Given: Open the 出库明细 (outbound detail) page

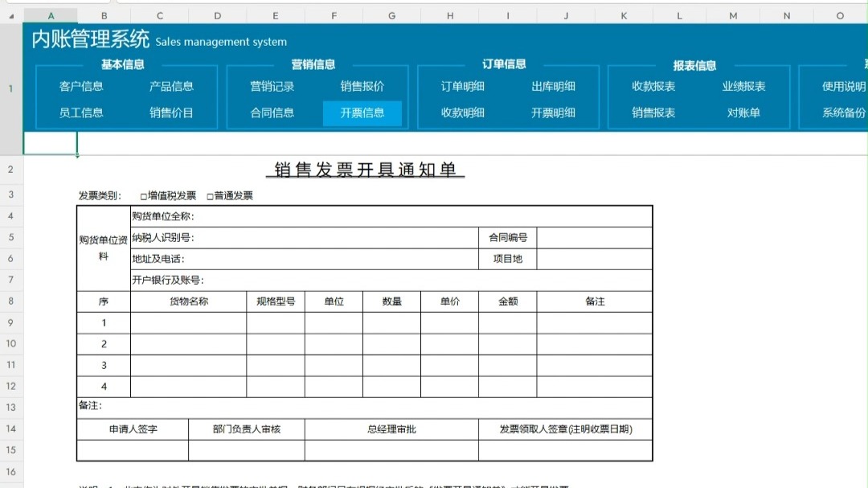Looking at the screenshot, I should click(x=555, y=86).
